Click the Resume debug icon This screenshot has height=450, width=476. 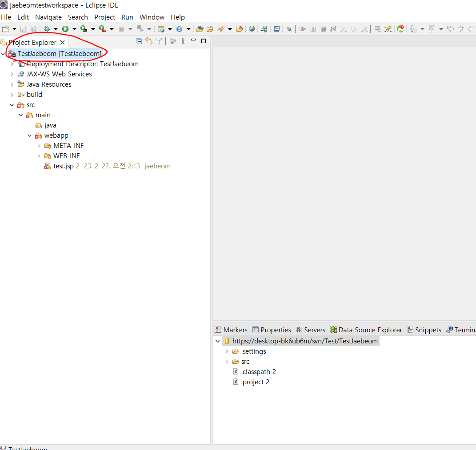(x=303, y=29)
